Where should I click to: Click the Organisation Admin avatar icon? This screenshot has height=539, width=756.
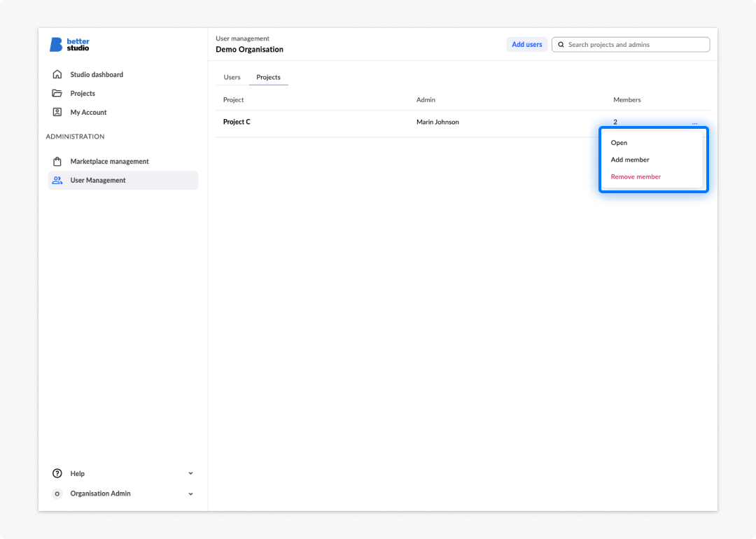click(x=57, y=493)
